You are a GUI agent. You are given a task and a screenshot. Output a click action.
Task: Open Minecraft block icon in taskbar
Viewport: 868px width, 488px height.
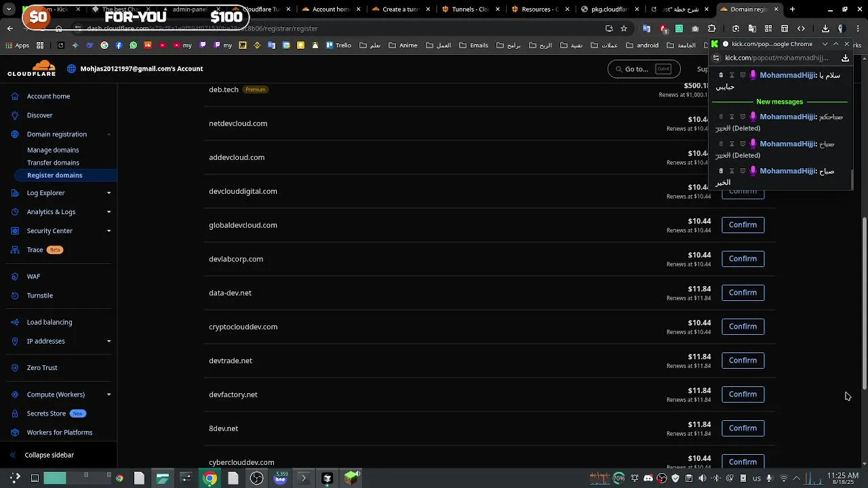click(351, 479)
